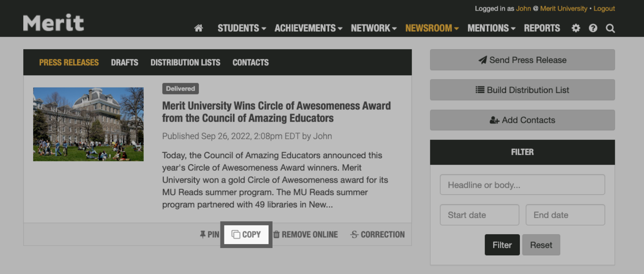Viewport: 644px width, 274px height.
Task: Expand the Students dropdown menu
Action: pyautogui.click(x=242, y=28)
